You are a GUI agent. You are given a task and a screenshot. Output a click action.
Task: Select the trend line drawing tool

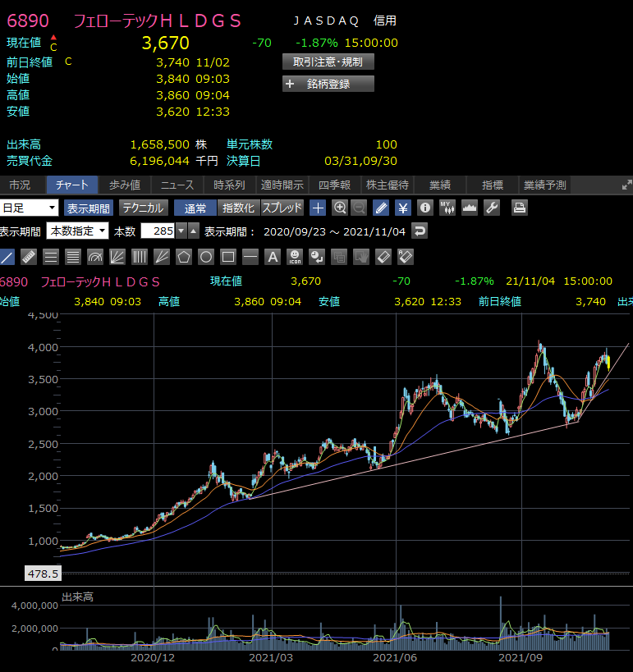7,257
